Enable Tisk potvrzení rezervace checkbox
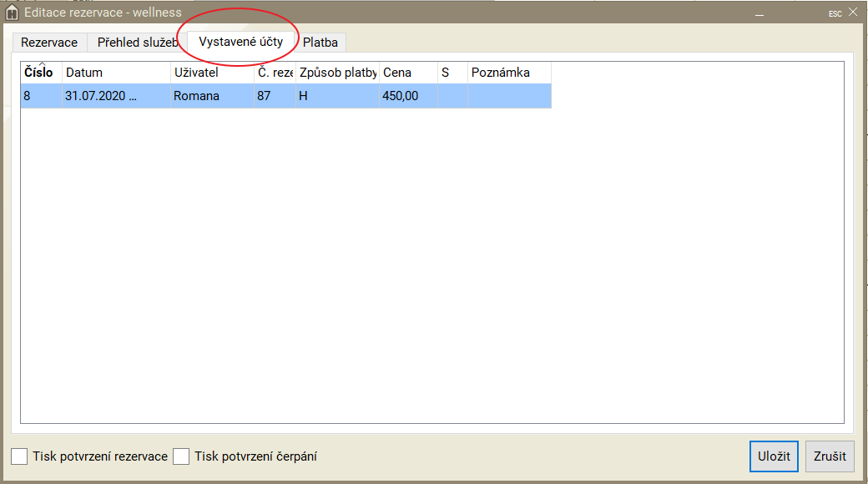This screenshot has width=868, height=484. coord(19,456)
